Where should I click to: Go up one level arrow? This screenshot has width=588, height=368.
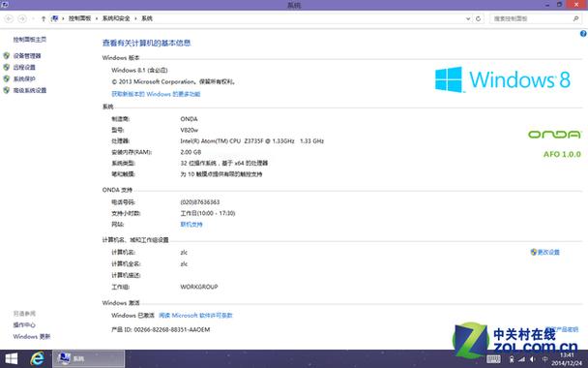(x=44, y=18)
